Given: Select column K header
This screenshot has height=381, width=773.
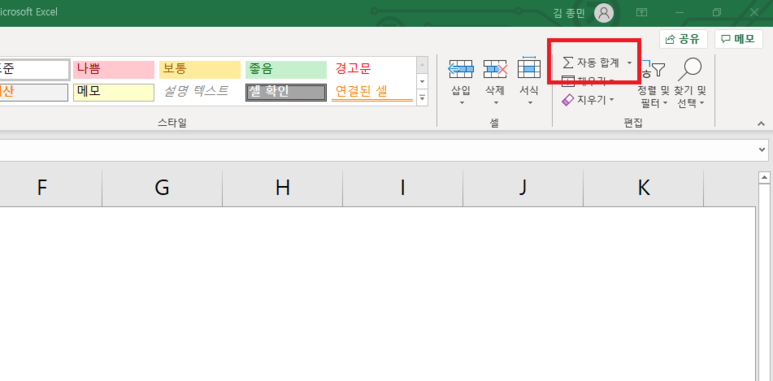Looking at the screenshot, I should [643, 188].
